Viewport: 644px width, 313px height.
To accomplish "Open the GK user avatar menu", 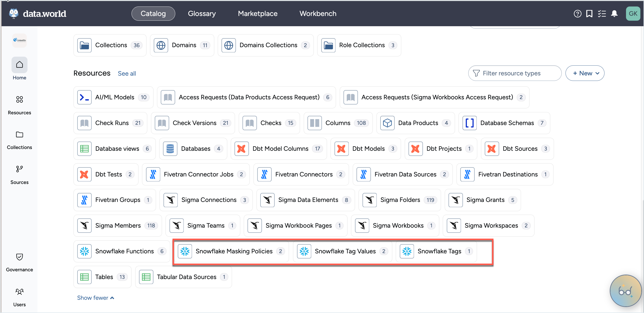I will (633, 14).
